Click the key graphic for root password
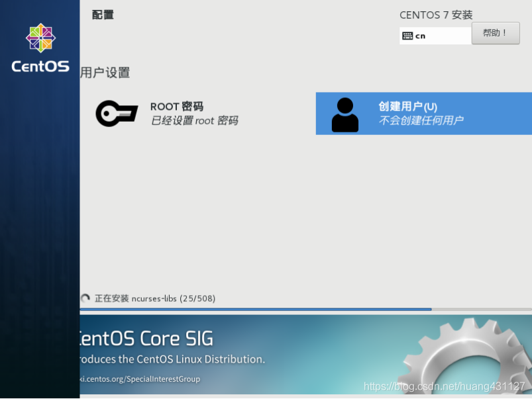 [117, 113]
